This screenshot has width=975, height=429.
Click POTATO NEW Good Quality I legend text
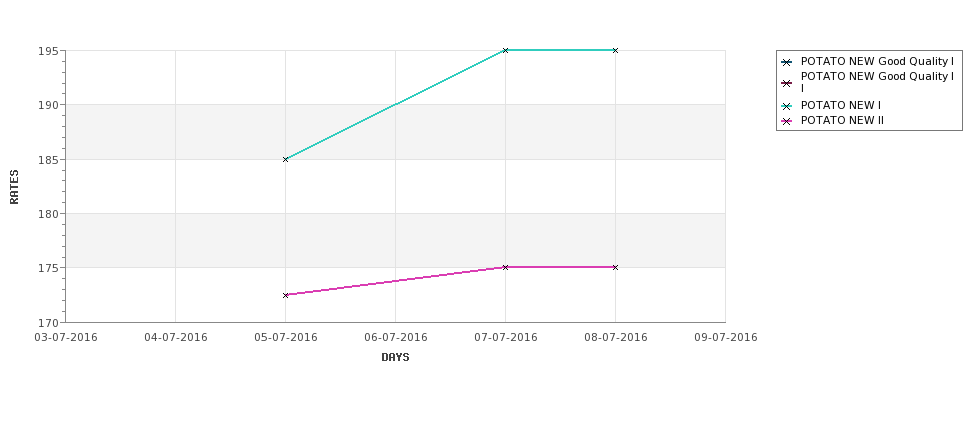point(877,62)
